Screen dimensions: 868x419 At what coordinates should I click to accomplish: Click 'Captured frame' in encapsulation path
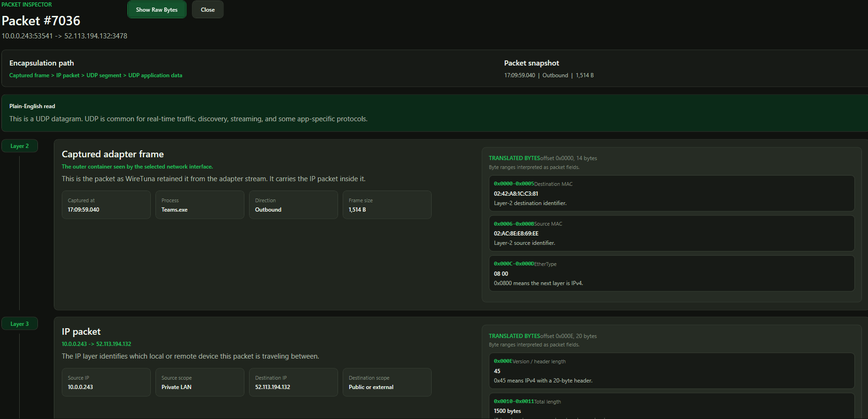[x=29, y=75]
